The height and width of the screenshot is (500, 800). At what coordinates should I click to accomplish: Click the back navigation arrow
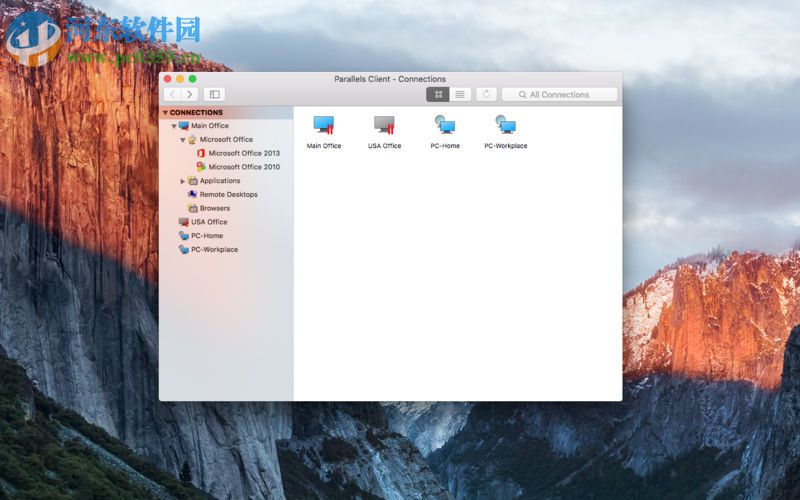(172, 94)
